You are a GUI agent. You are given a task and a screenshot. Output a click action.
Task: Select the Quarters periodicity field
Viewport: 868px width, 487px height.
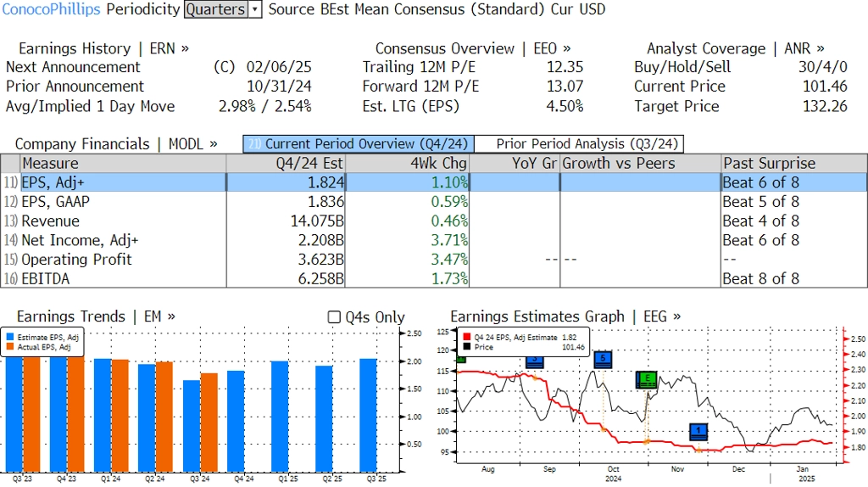pos(216,9)
